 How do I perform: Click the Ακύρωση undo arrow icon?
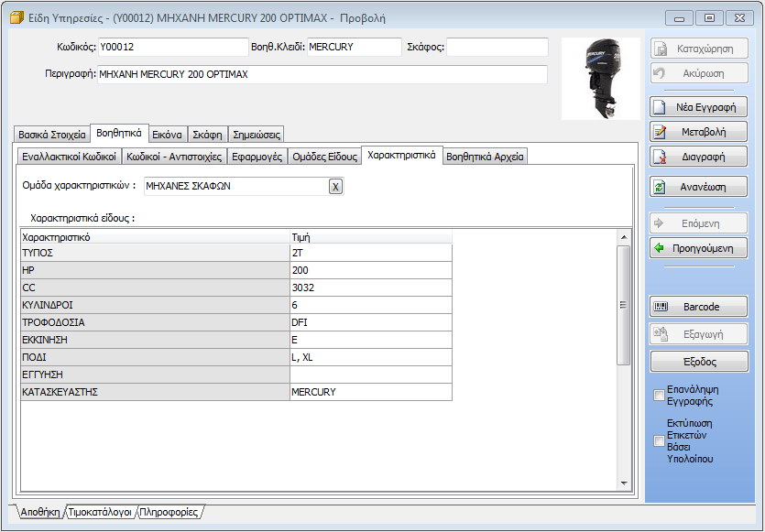pos(660,73)
